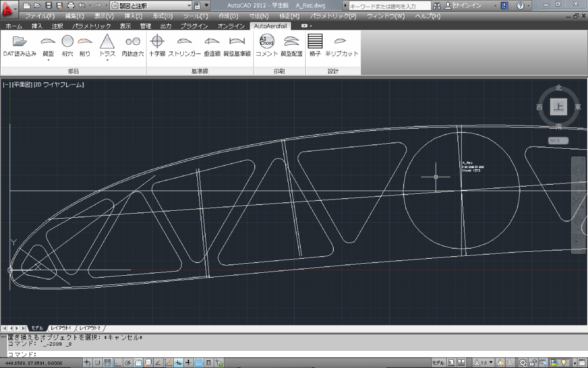Viewport: 588px width, 368px height.
Task: Click the モデル button in status bar
Action: coord(438,363)
